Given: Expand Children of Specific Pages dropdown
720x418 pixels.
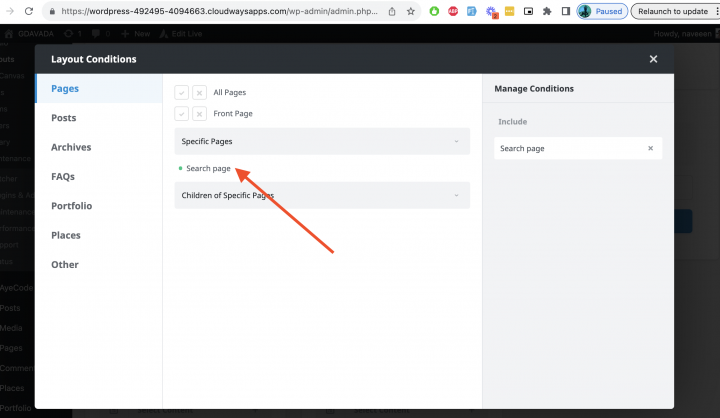Looking at the screenshot, I should pos(321,195).
